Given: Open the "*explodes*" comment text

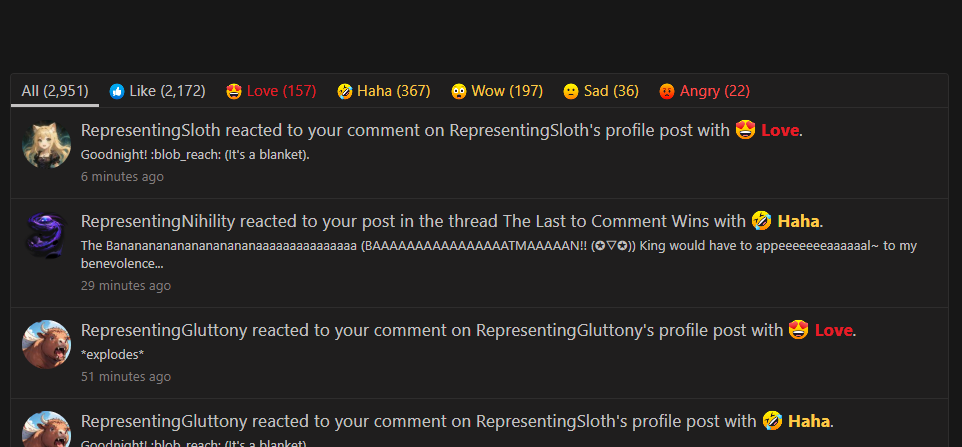Looking at the screenshot, I should [x=112, y=355].
